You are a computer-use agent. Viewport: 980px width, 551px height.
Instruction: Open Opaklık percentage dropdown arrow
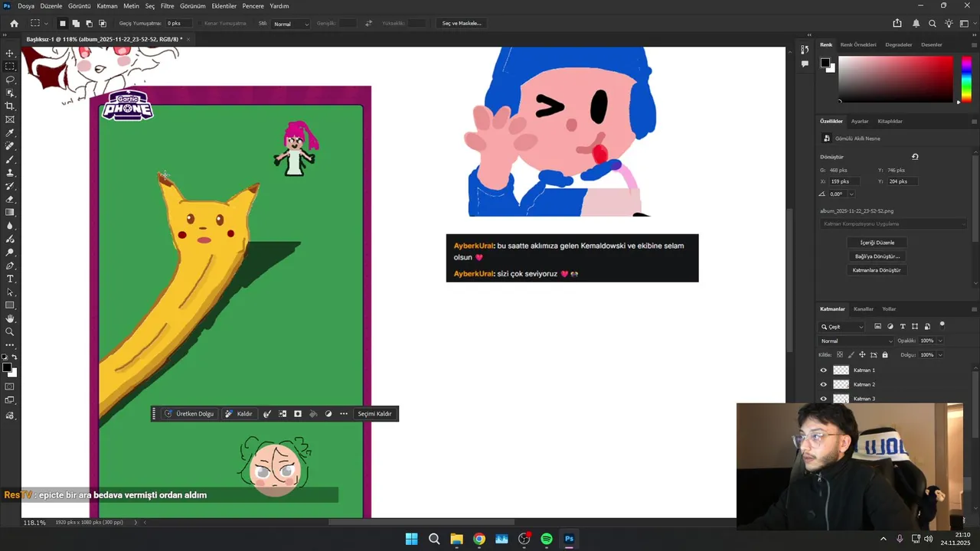coord(939,341)
